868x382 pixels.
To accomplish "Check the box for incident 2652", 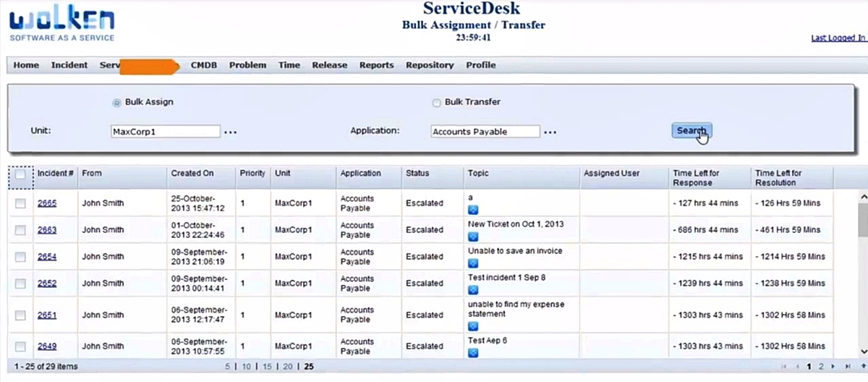I will tap(20, 284).
